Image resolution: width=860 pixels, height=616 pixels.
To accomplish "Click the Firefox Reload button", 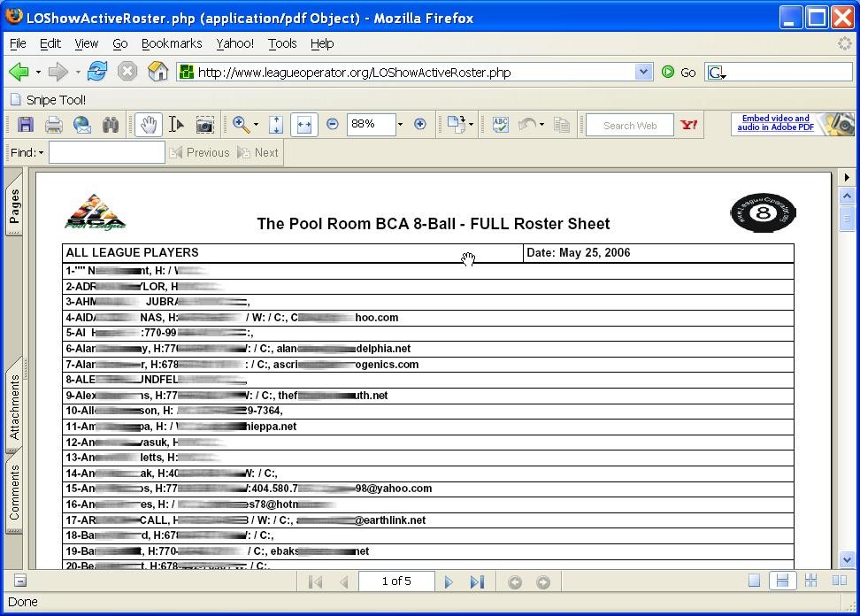I will click(x=97, y=72).
